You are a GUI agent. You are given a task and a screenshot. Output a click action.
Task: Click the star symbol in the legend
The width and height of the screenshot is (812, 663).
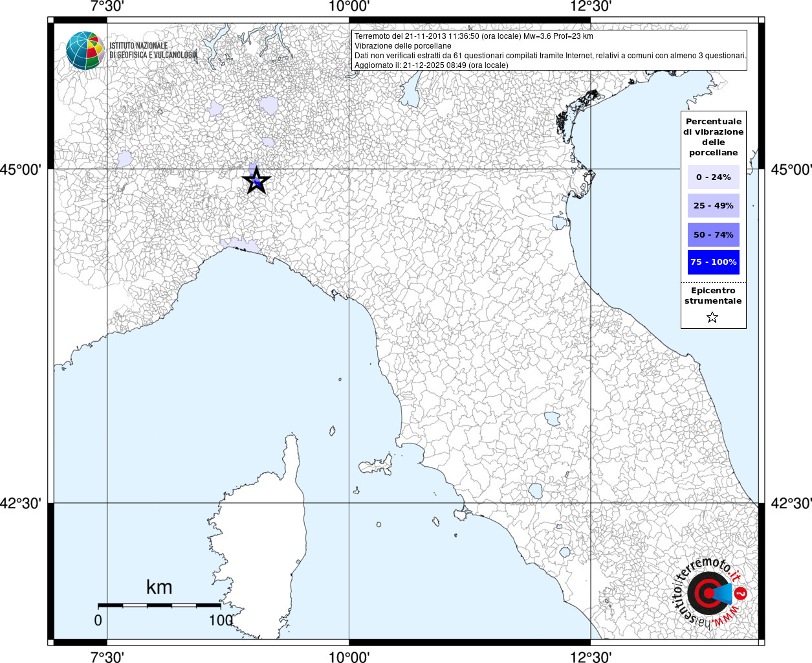pos(712,317)
